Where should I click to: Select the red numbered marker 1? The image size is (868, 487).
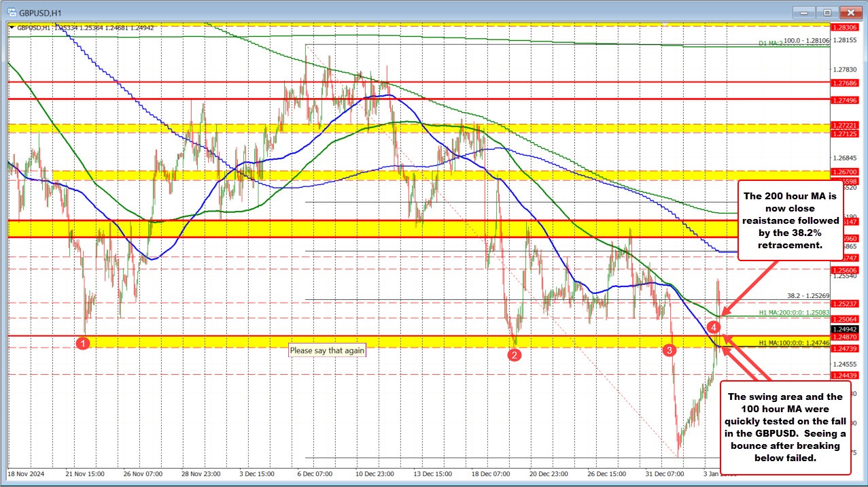(84, 343)
